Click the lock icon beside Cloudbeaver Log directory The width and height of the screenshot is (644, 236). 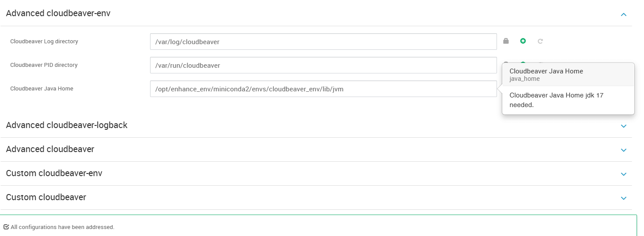[506, 41]
